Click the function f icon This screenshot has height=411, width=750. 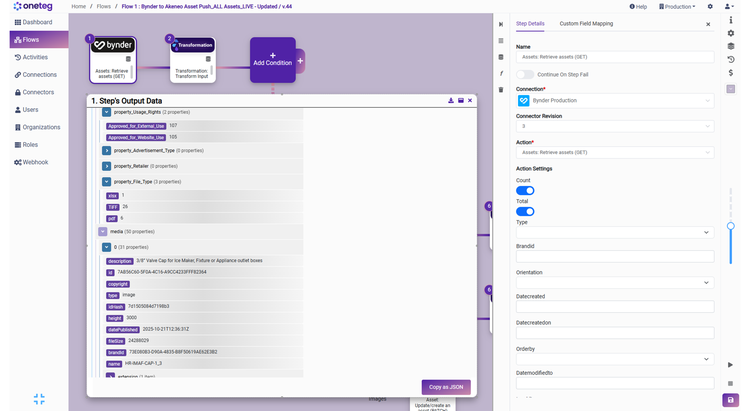tap(501, 73)
